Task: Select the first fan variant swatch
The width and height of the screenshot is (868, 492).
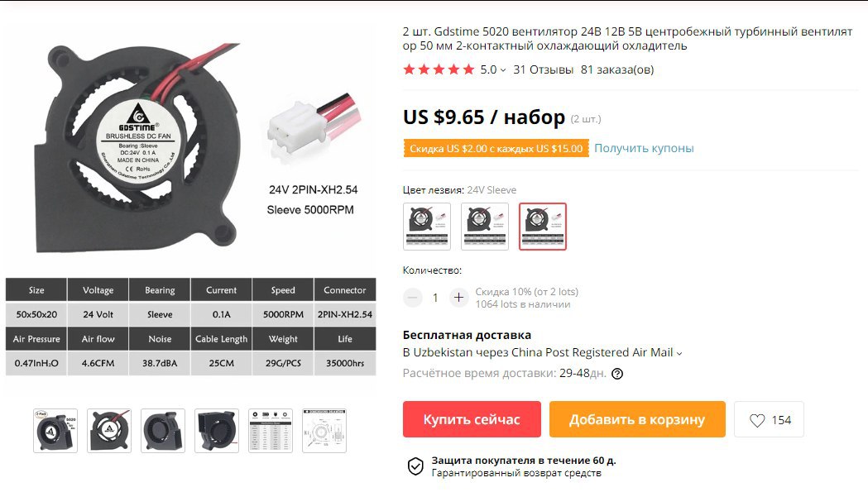Action: 427,227
